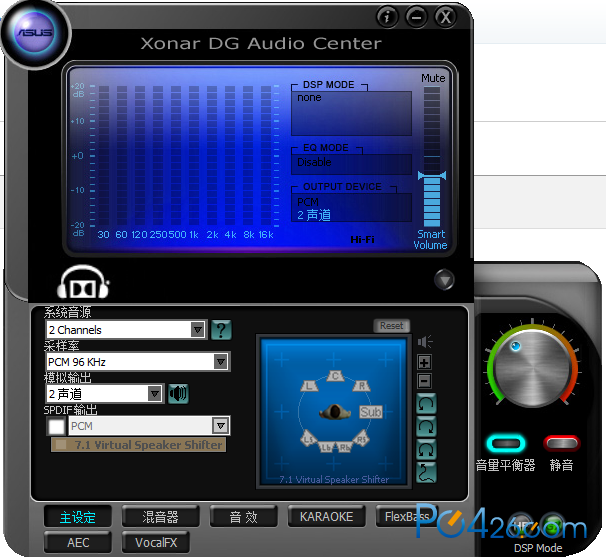606x557 pixels.
Task: Click the small speaker volume icon near Reset
Action: pyautogui.click(x=425, y=342)
